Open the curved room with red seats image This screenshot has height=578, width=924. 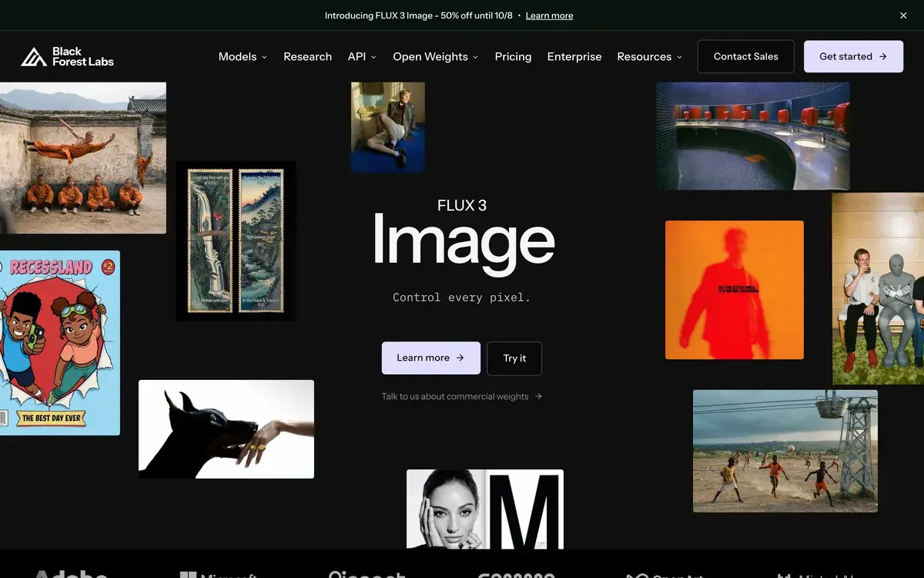753,136
